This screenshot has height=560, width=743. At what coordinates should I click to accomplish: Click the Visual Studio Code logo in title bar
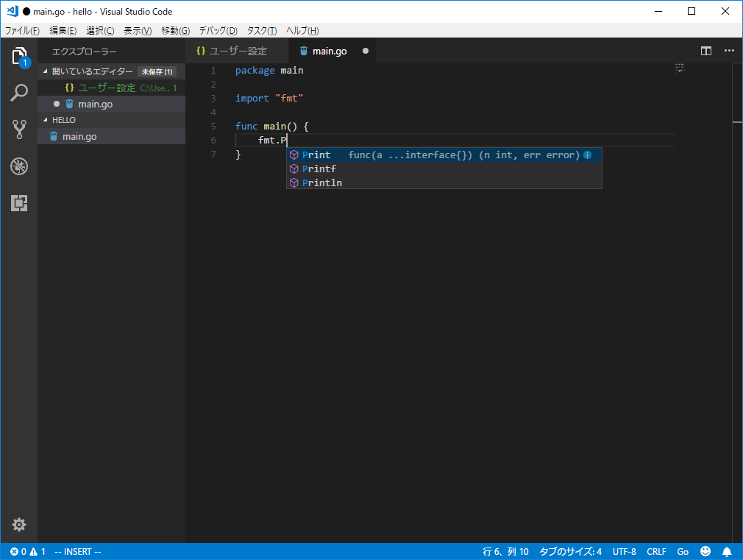point(13,11)
